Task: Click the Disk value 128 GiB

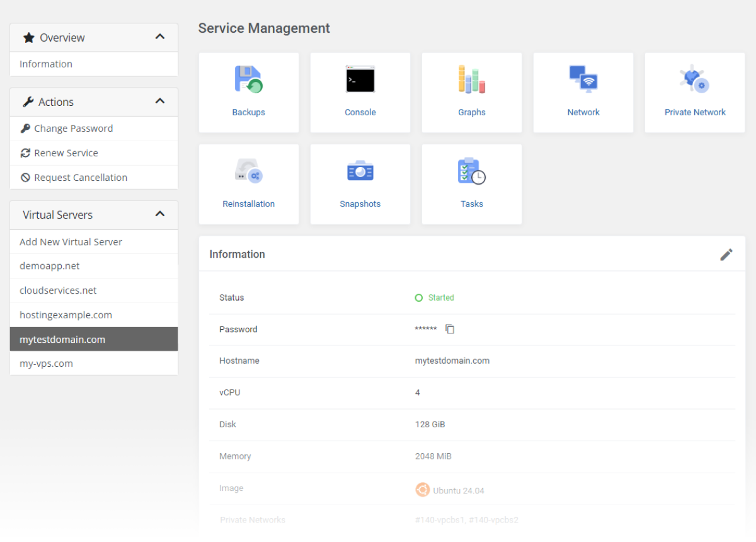Action: pyautogui.click(x=430, y=424)
